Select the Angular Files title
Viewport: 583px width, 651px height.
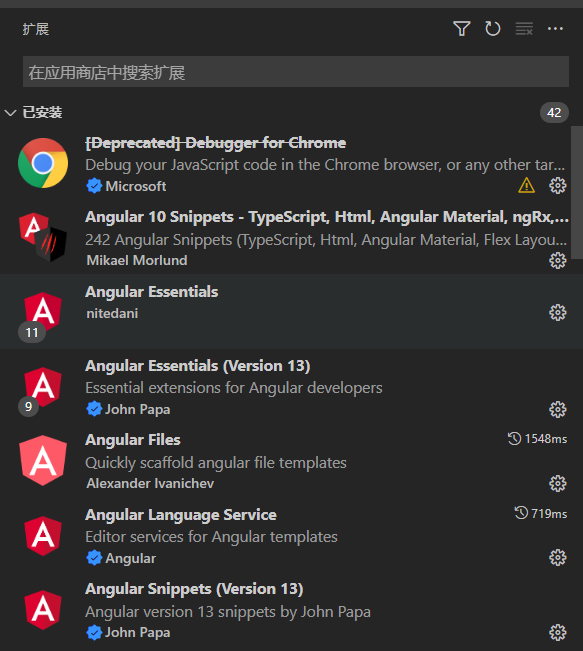pos(133,440)
